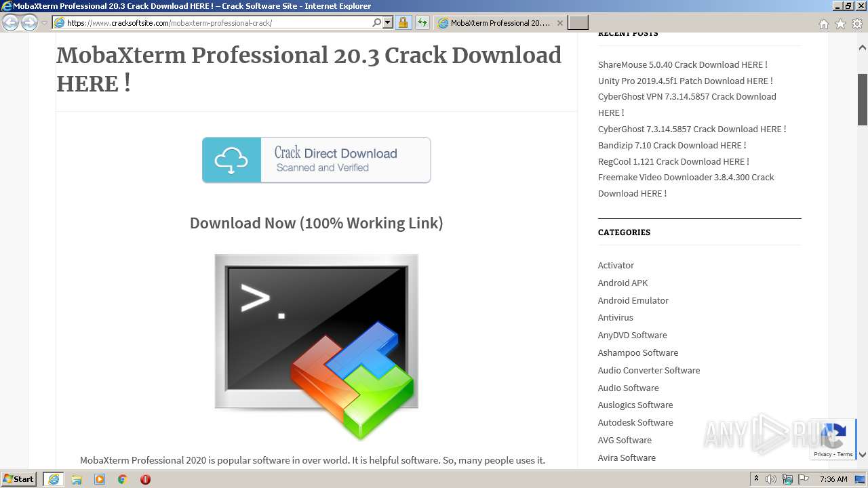Go back with the browser Back arrow
This screenshot has width=868, height=488.
click(x=10, y=23)
